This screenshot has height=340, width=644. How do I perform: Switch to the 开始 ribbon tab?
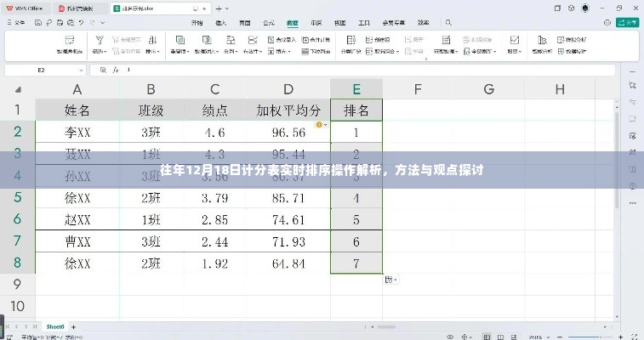click(x=197, y=24)
